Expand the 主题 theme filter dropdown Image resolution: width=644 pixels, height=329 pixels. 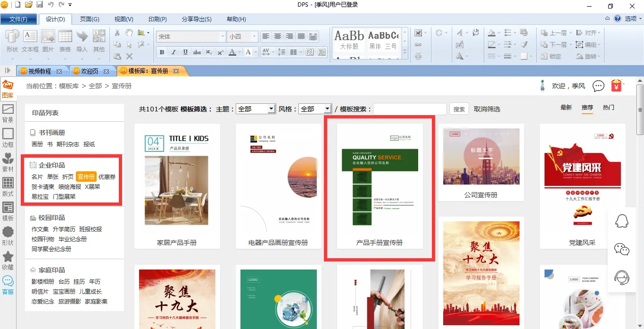pyautogui.click(x=271, y=109)
